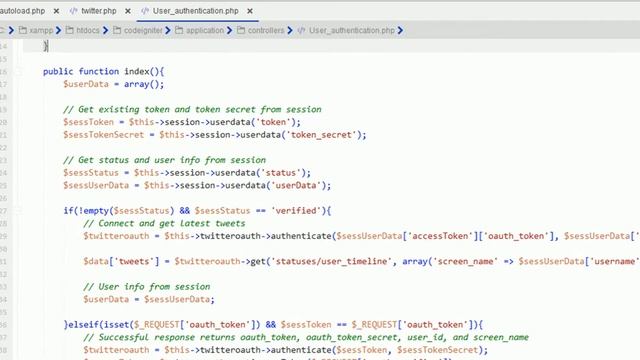Click the 'screen_name' array key
This screenshot has height=360, width=640.
465,261
